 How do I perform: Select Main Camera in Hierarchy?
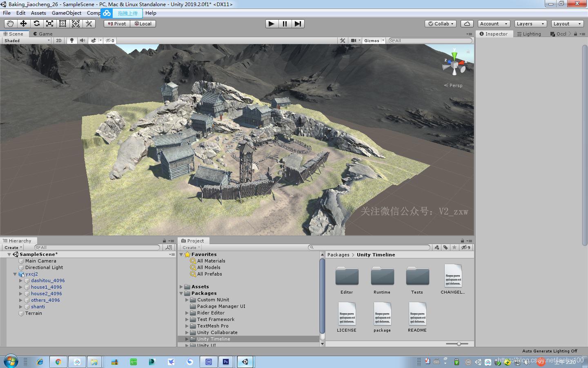[41, 261]
